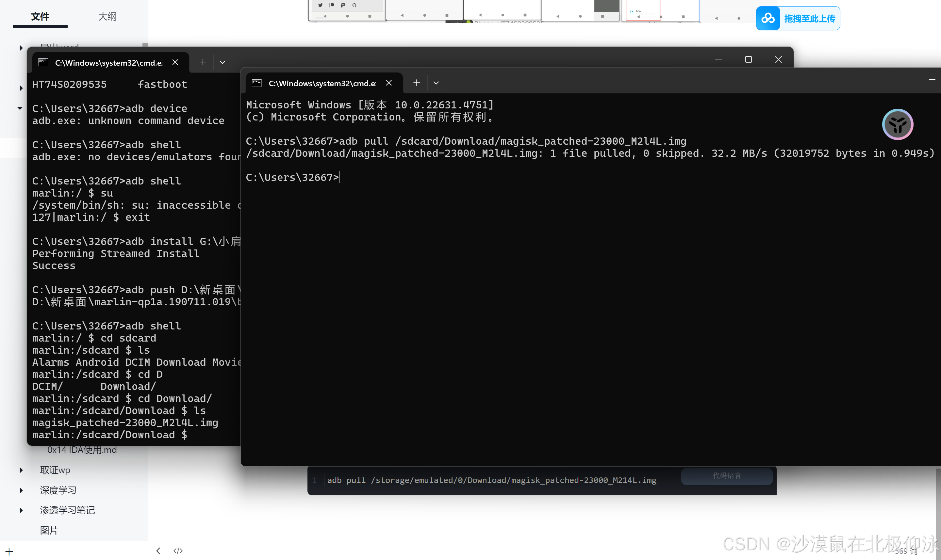Click the Twitter icon in thumbnail
The width and height of the screenshot is (941, 560).
pos(320,5)
